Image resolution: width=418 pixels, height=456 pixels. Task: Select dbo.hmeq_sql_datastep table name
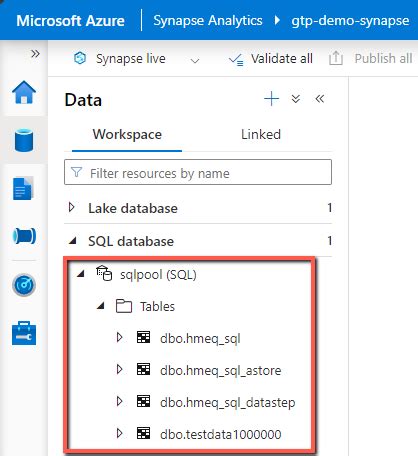coord(228,403)
